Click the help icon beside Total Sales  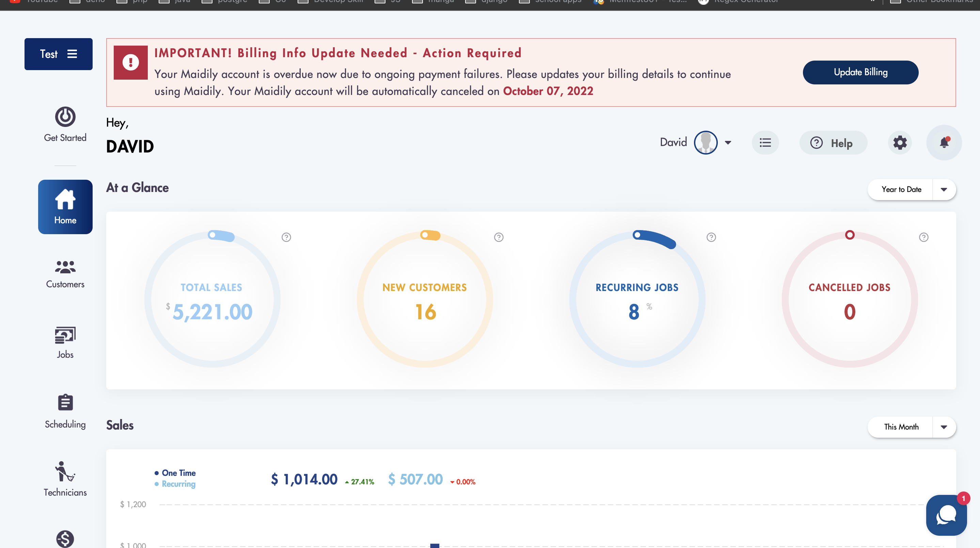(x=286, y=237)
